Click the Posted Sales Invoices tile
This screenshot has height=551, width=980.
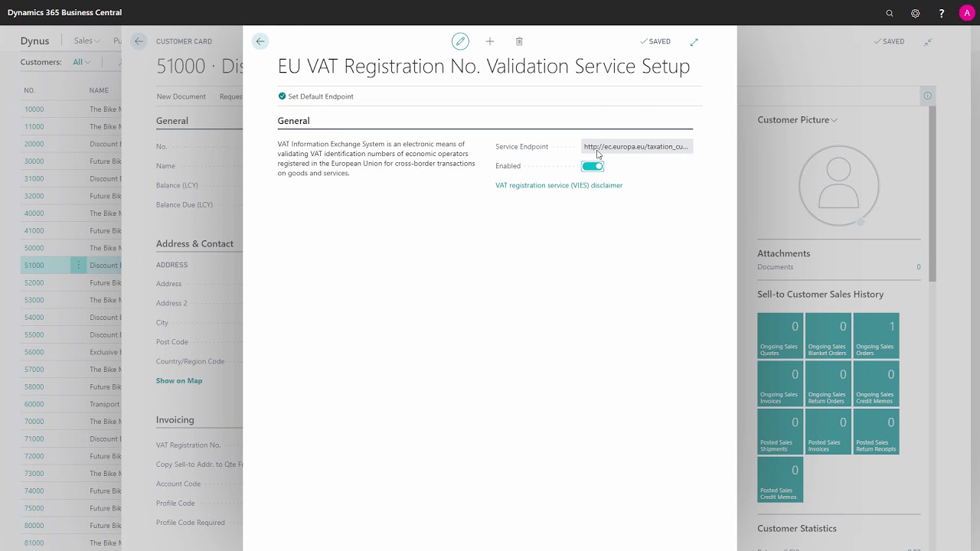coord(828,432)
